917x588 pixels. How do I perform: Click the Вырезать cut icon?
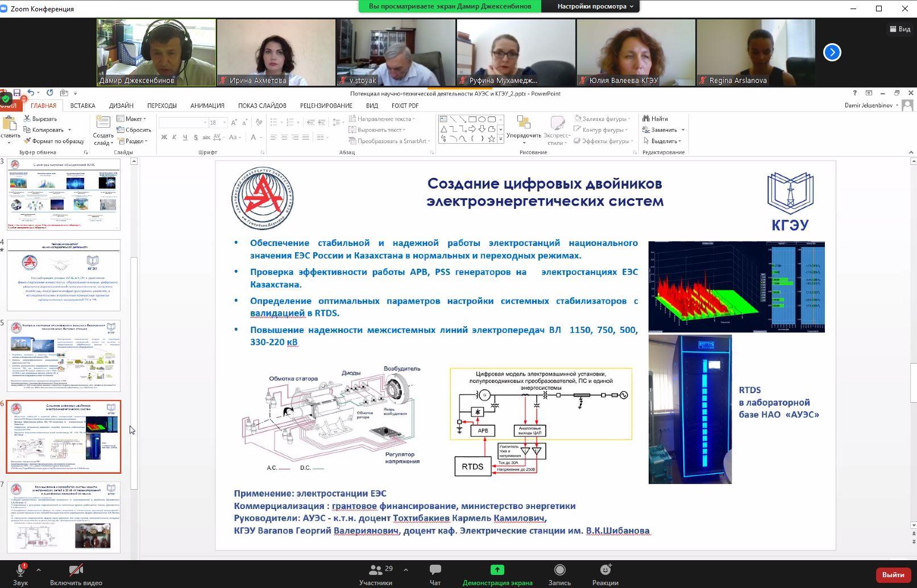27,119
